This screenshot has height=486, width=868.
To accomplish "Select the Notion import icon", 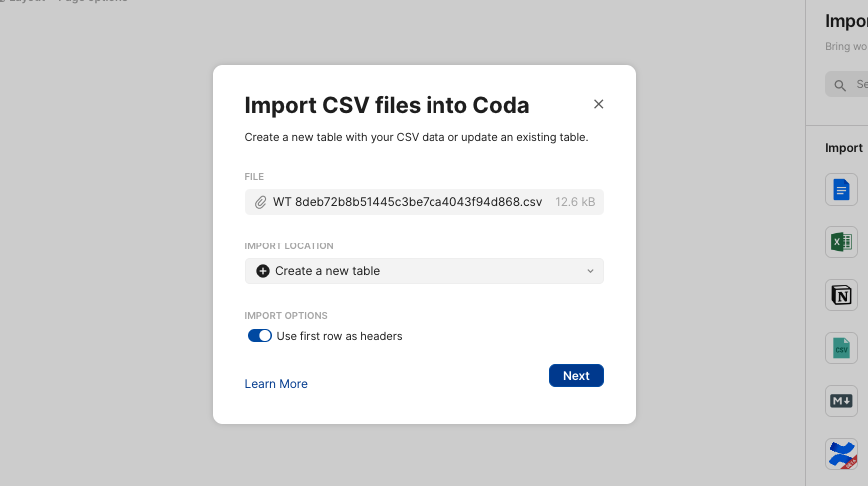I will (841, 295).
